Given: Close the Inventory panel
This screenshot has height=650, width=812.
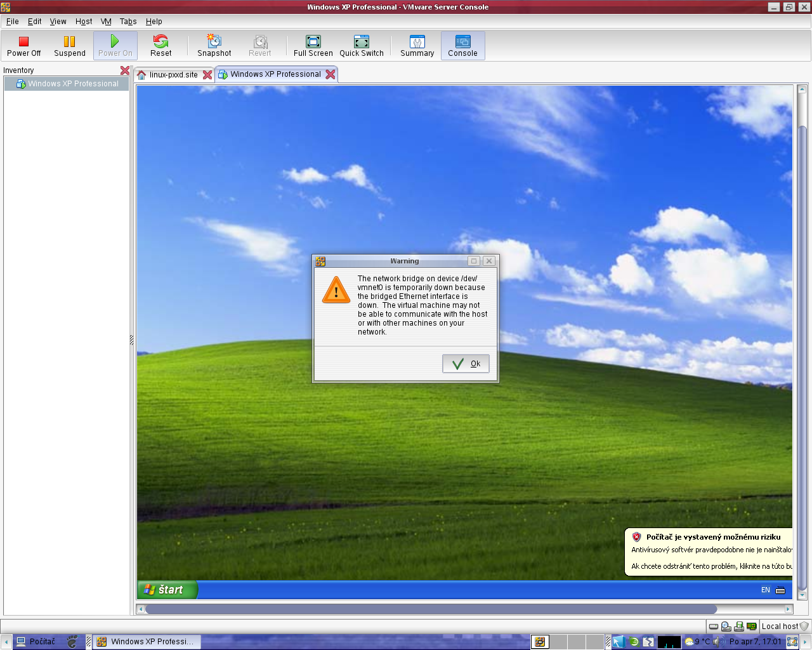Looking at the screenshot, I should [125, 70].
